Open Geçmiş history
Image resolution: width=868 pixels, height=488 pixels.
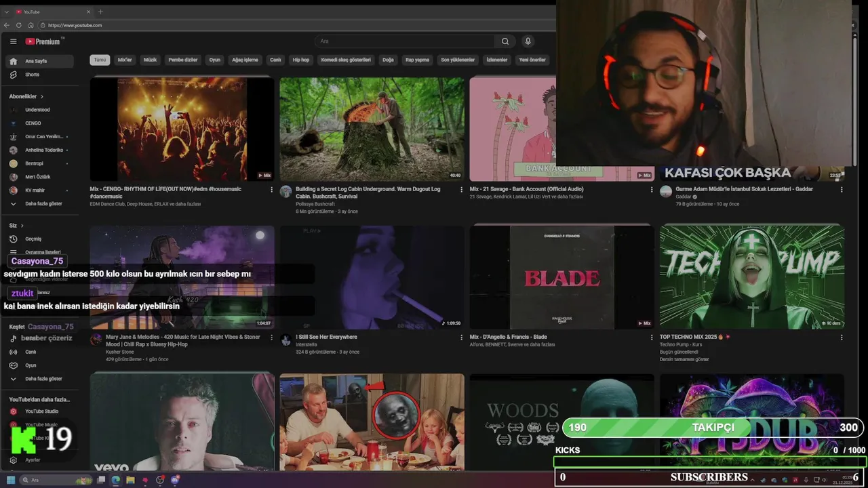point(39,239)
